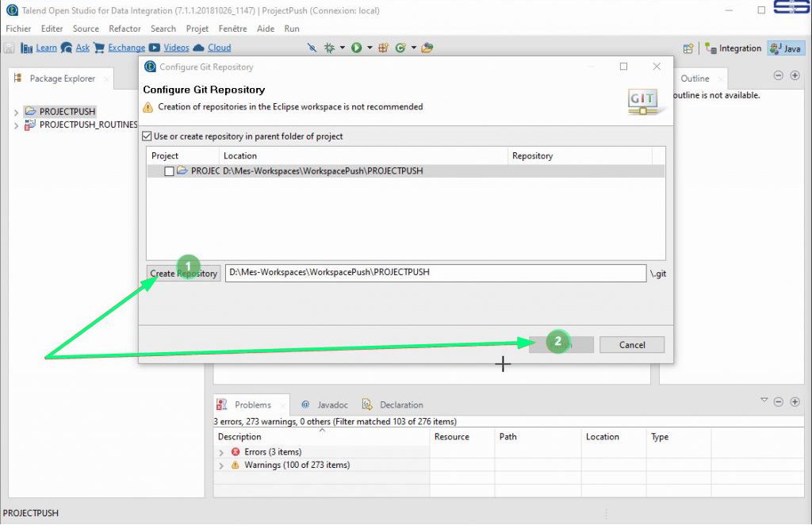Minimize the Problems view panel
Image resolution: width=812 pixels, height=525 pixels.
click(x=779, y=402)
